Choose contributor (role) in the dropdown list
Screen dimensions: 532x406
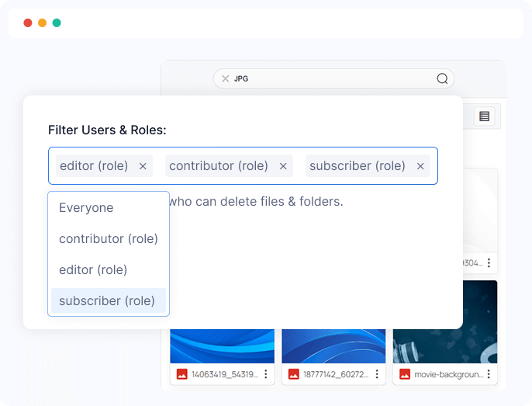coord(109,239)
